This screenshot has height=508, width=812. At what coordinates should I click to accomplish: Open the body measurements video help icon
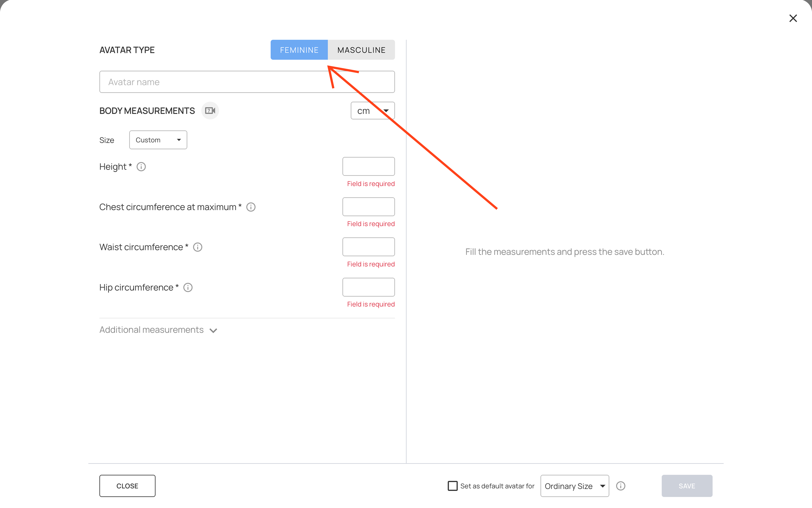[210, 111]
